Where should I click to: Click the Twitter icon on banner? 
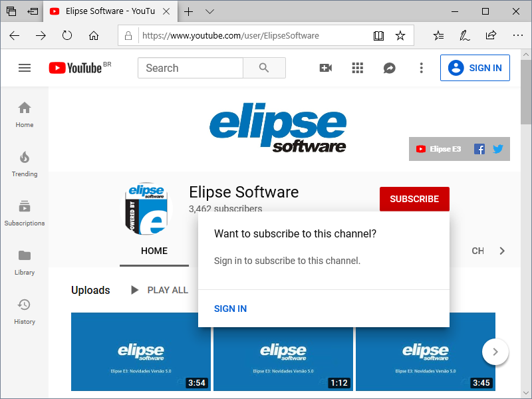click(x=498, y=149)
